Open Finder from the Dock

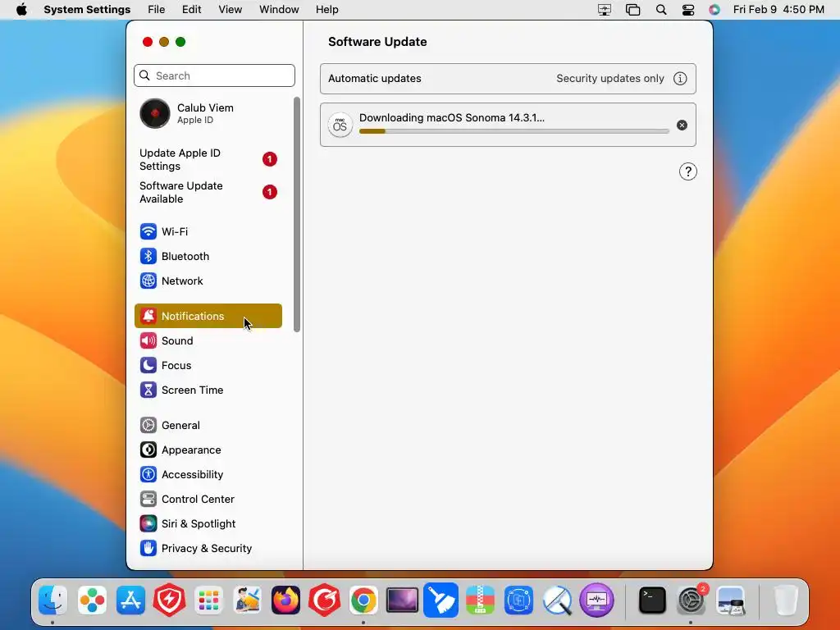[x=52, y=600]
